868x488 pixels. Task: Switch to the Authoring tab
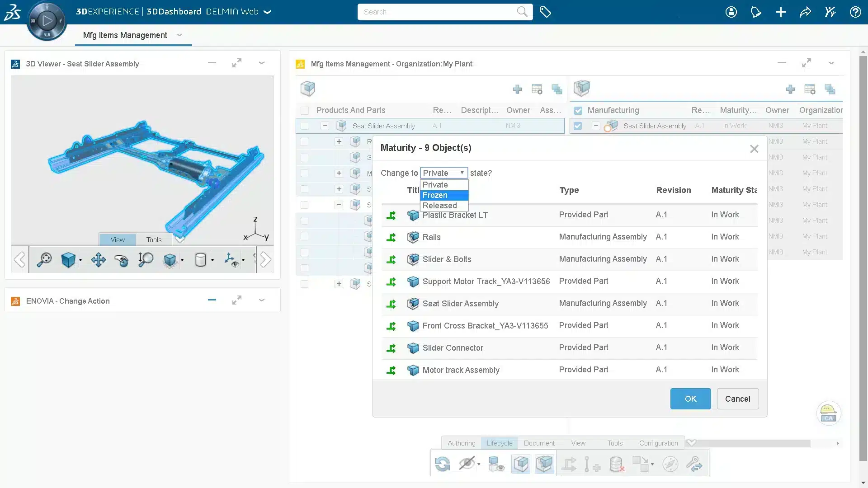461,443
